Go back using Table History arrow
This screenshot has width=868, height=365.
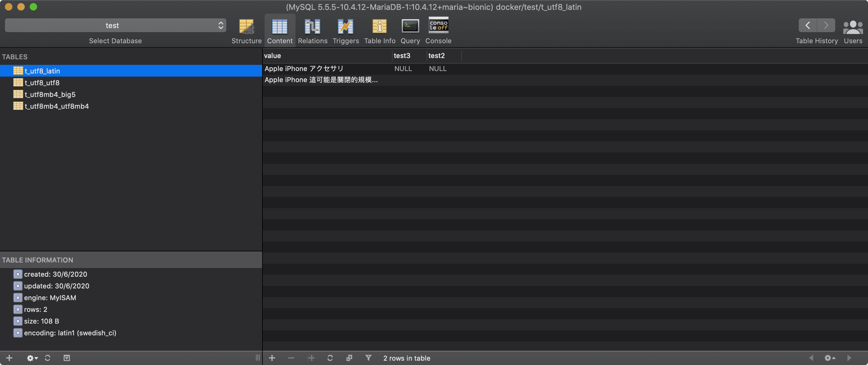808,25
